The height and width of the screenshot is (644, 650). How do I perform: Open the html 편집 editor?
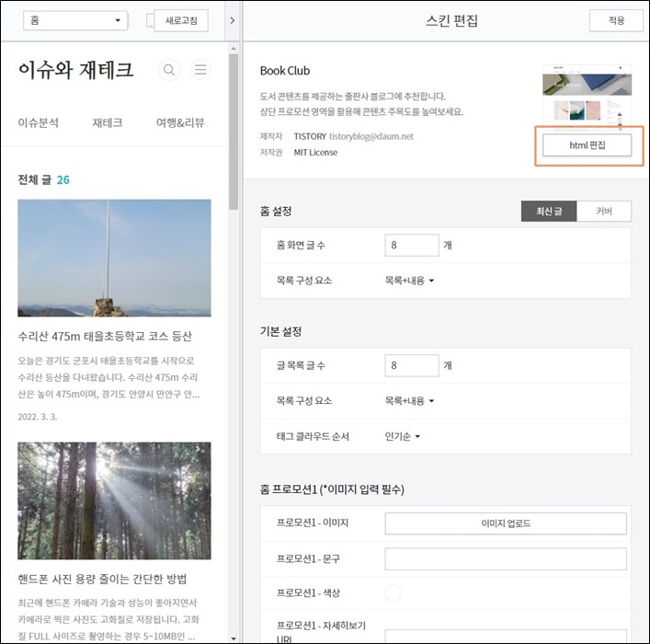(x=587, y=144)
